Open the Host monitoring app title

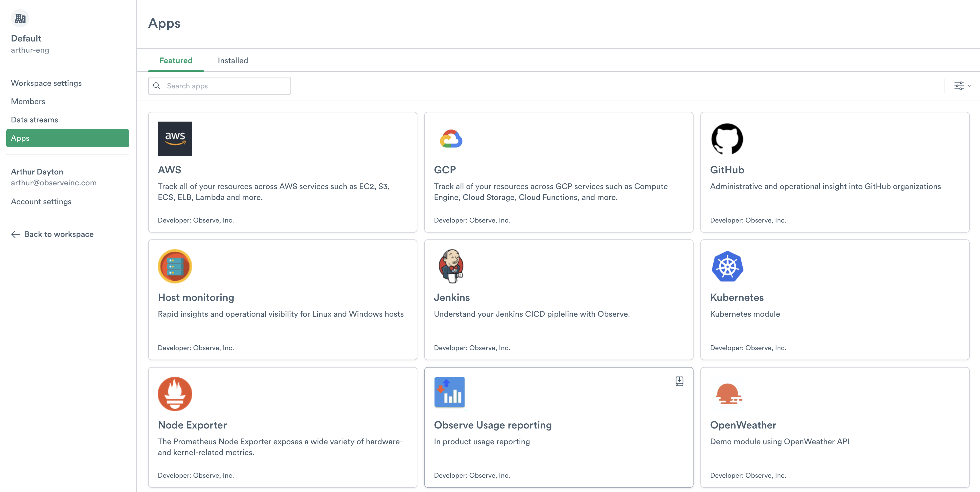(196, 297)
